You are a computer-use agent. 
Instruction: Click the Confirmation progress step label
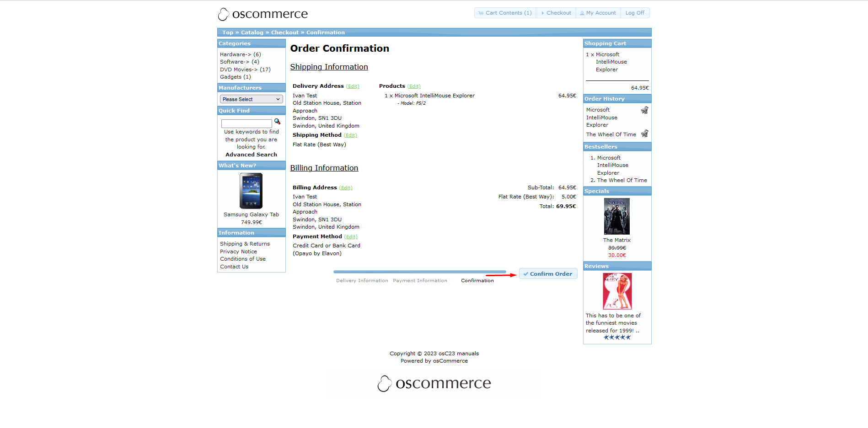[x=477, y=281]
